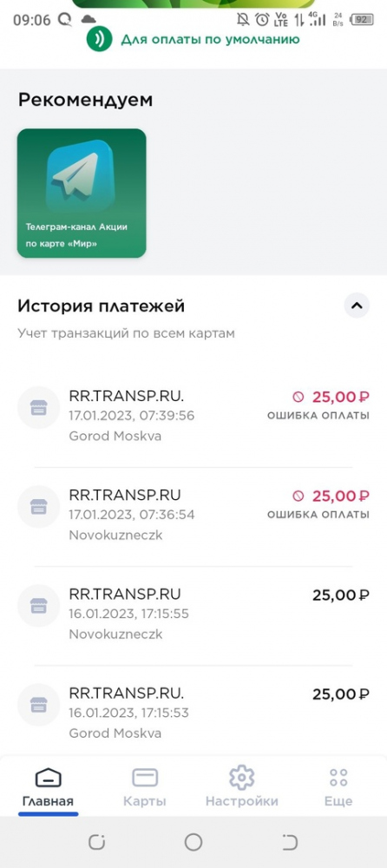
Task: Tap store icon of 07:36:54 transaction
Action: tap(38, 507)
